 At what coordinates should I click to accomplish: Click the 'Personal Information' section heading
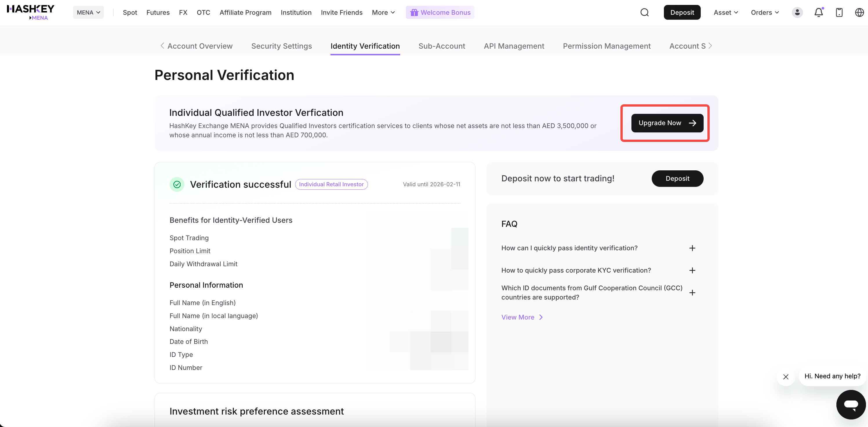[x=206, y=285]
